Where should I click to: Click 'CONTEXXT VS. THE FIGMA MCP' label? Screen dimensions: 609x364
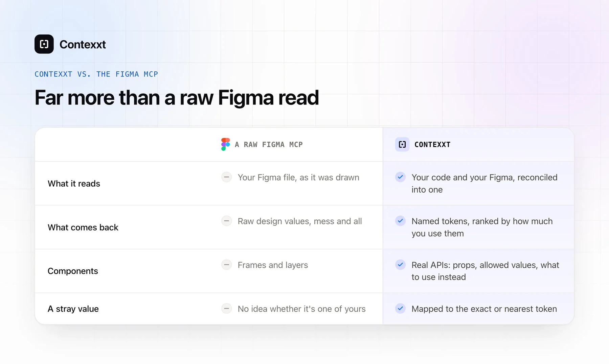point(96,74)
